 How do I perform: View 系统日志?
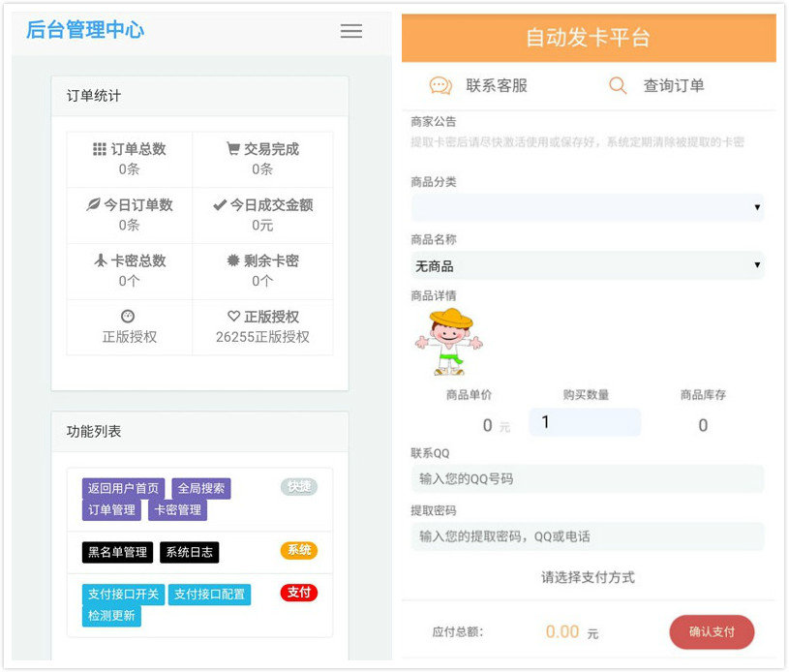tap(189, 552)
